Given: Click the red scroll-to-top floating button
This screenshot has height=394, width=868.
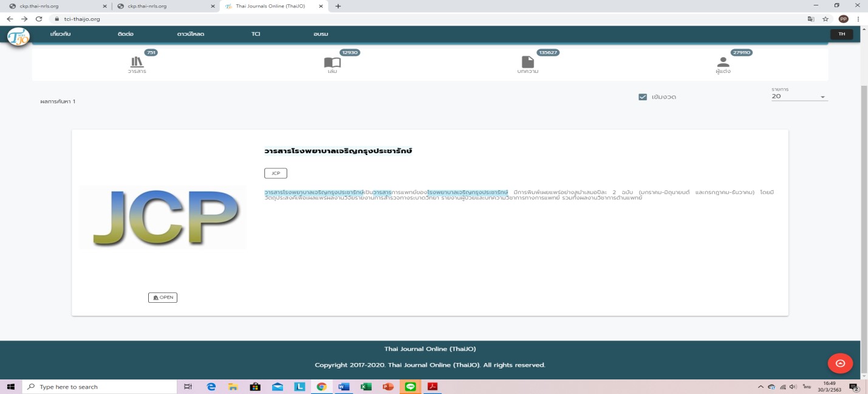Looking at the screenshot, I should coord(840,364).
